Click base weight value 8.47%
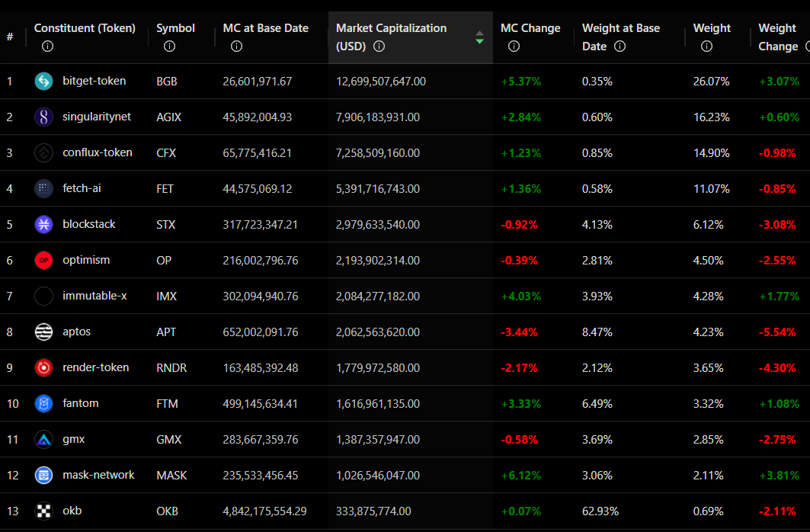The image size is (810, 532). pos(597,332)
